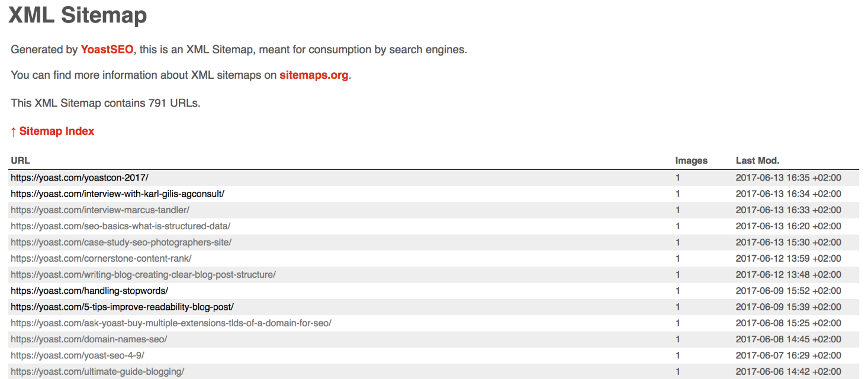This screenshot has width=868, height=379.
Task: Sort by the Last Mod. column header
Action: [x=757, y=160]
